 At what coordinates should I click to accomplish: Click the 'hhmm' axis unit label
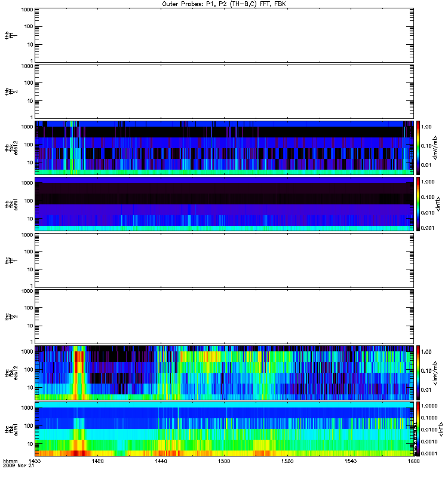coord(10,461)
